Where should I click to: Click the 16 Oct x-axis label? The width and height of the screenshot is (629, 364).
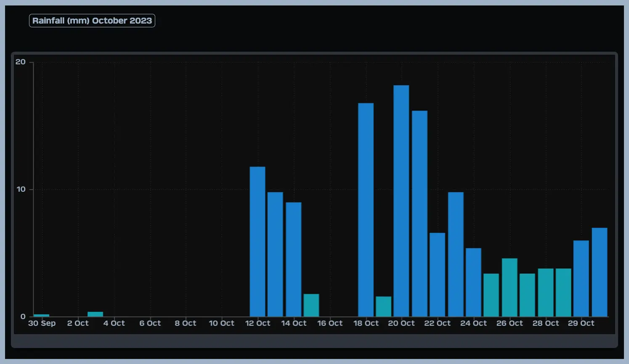330,323
